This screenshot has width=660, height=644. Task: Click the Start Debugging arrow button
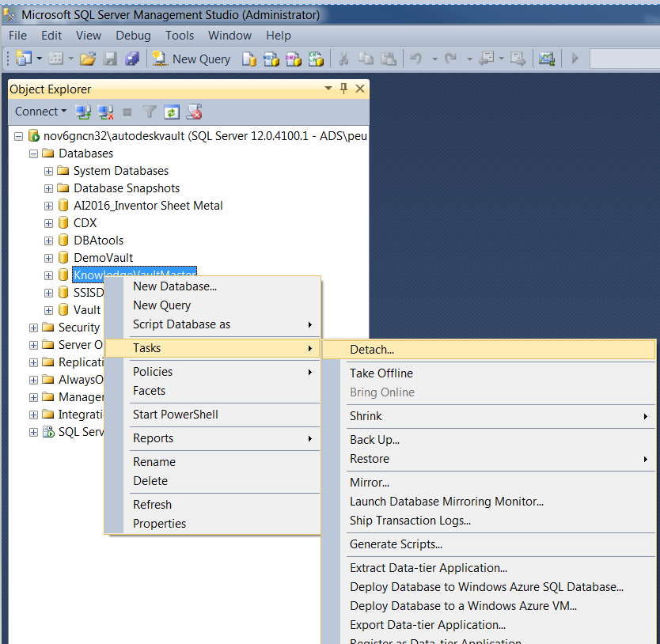click(x=574, y=59)
